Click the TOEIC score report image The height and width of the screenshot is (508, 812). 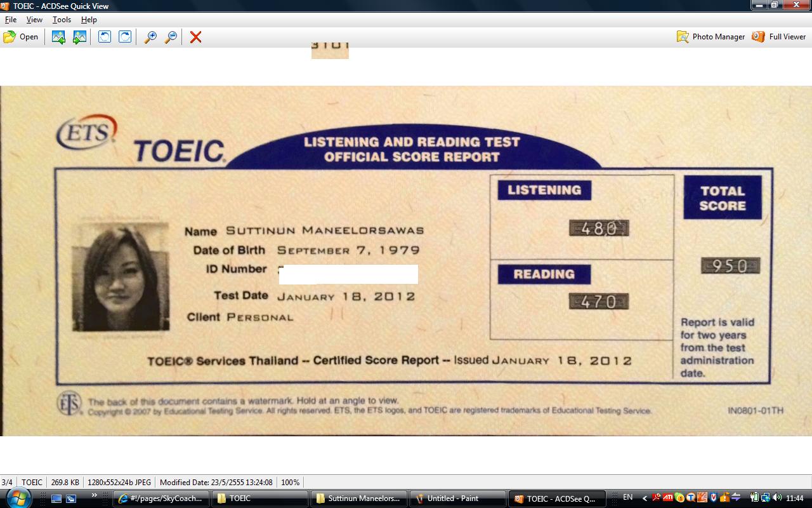(x=406, y=261)
